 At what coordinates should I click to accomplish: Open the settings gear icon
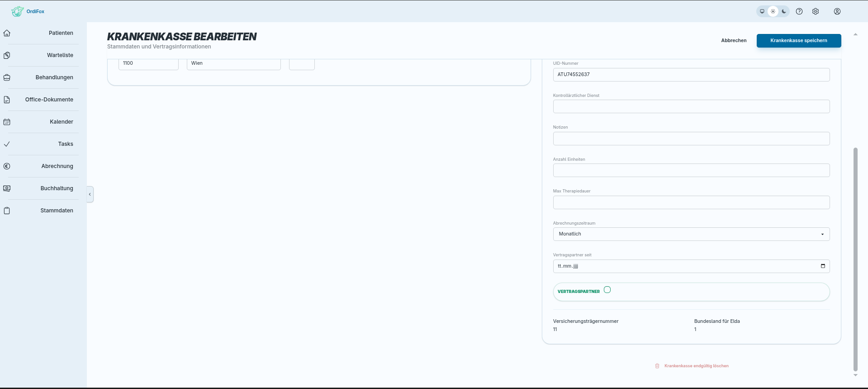coord(816,11)
